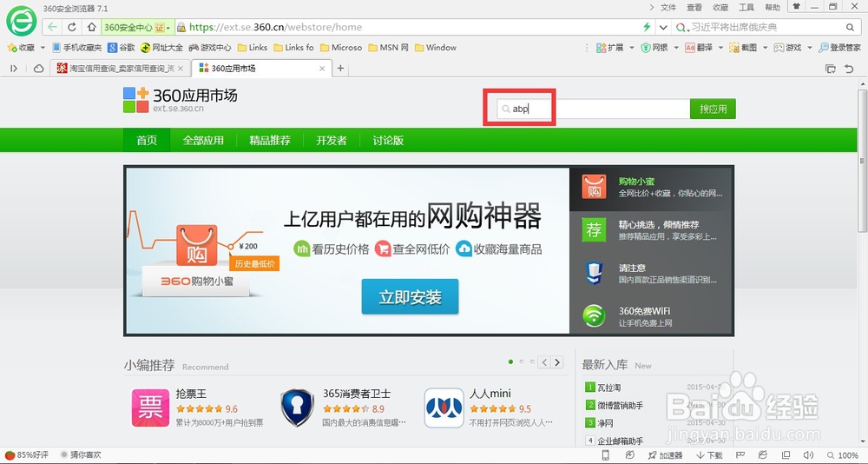Screen dimensions: 868x464
Task: Go to browser home page icon
Action: [x=91, y=27]
